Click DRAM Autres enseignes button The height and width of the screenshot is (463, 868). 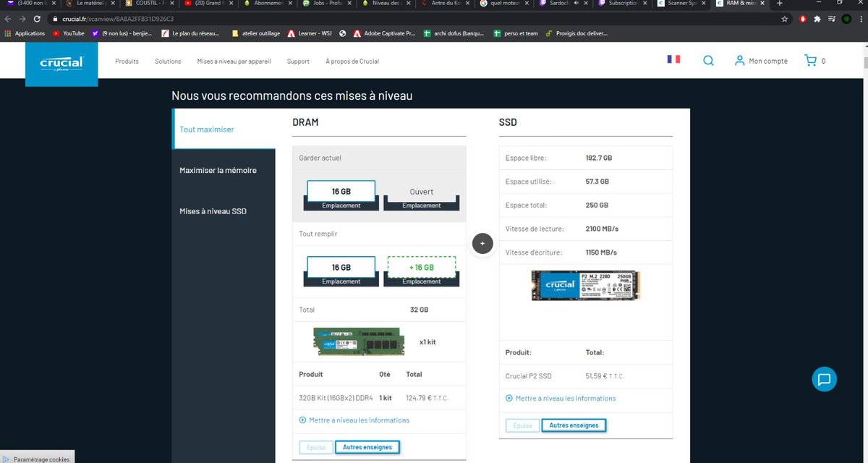(x=367, y=447)
